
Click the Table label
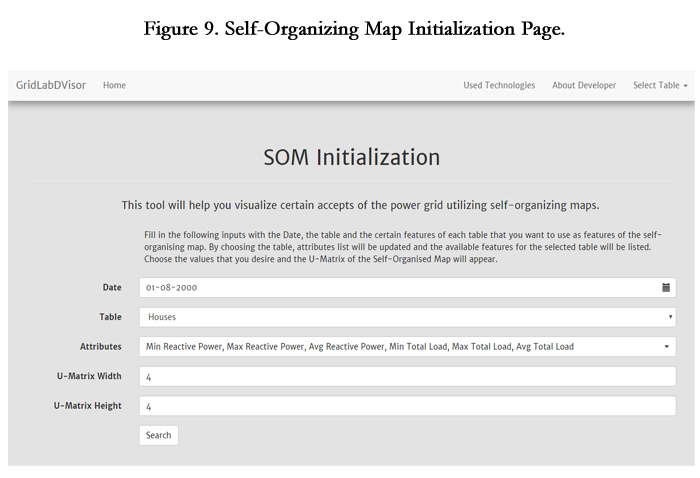click(x=110, y=317)
